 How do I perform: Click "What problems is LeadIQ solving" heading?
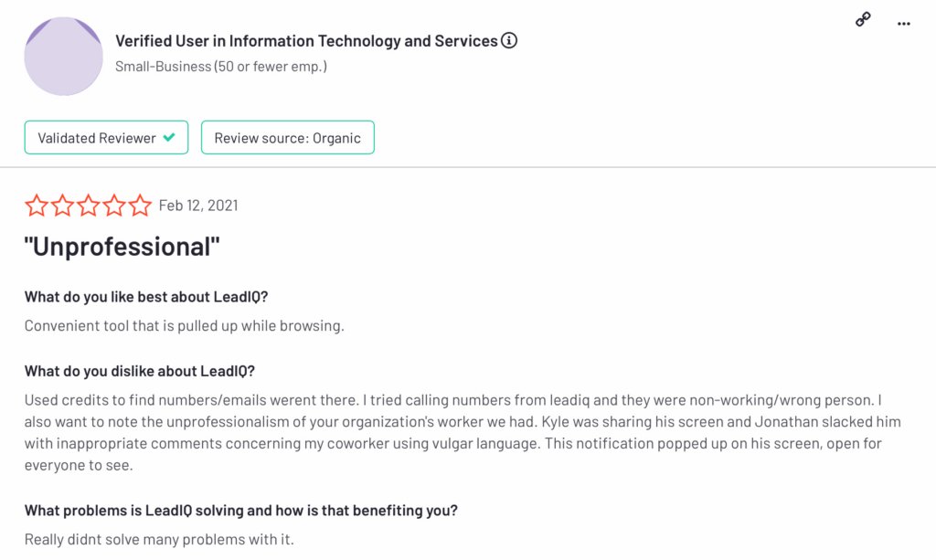point(241,511)
